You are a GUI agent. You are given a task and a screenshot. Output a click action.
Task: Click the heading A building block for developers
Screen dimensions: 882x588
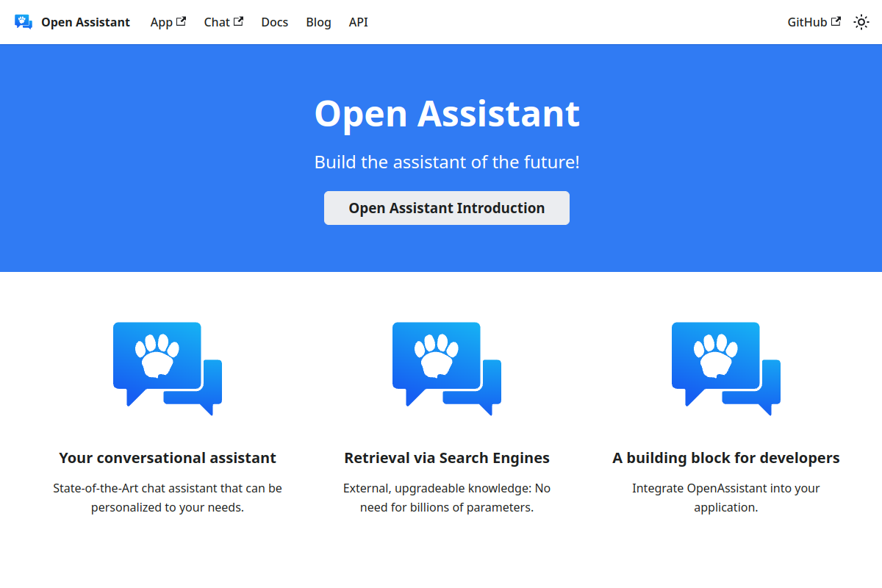tap(725, 457)
